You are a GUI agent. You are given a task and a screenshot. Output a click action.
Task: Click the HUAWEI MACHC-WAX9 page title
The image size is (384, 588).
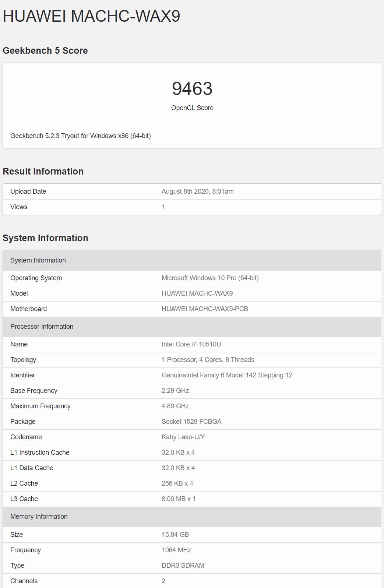[x=91, y=16]
